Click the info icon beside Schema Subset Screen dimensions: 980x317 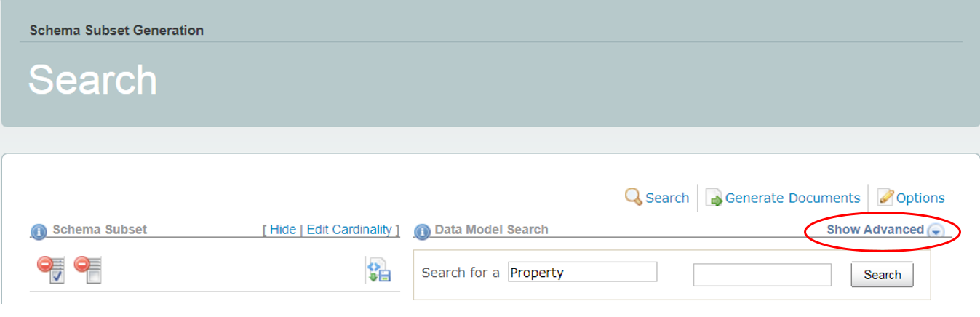pos(39,231)
